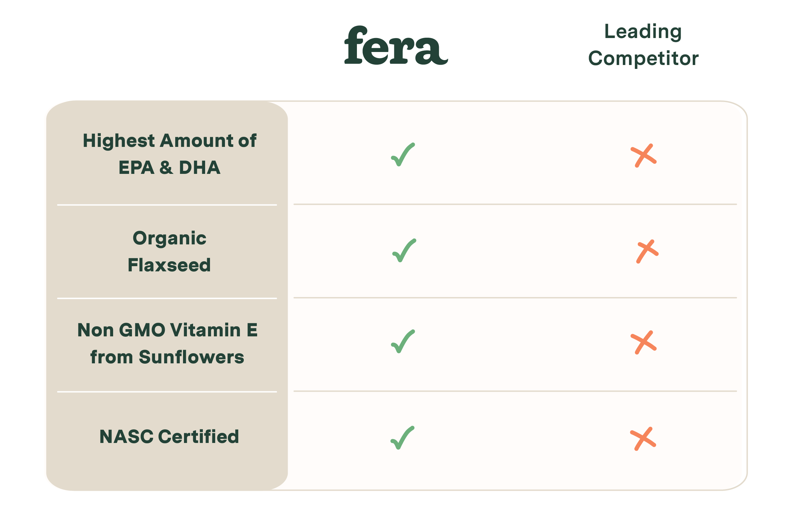Click the "Non GMO" text
786x532 pixels.
(x=121, y=330)
